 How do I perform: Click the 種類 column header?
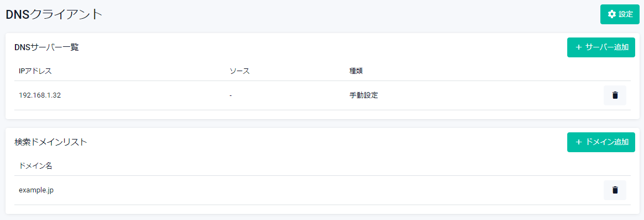[356, 71]
